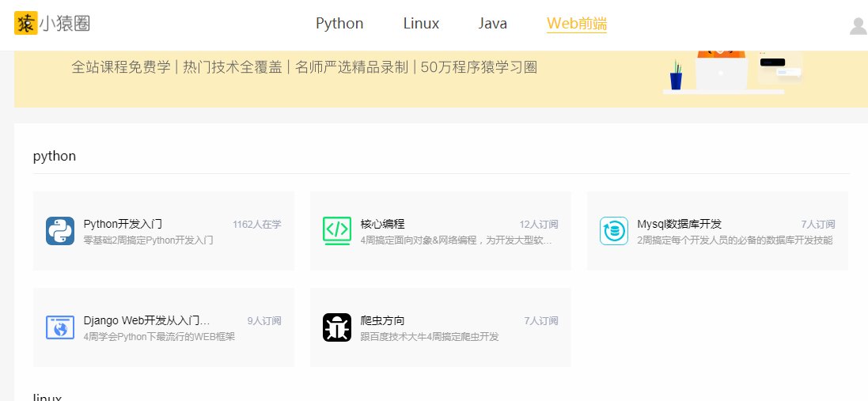Click the Python开发入门 course snake icon
The height and width of the screenshot is (401, 868).
coord(60,231)
